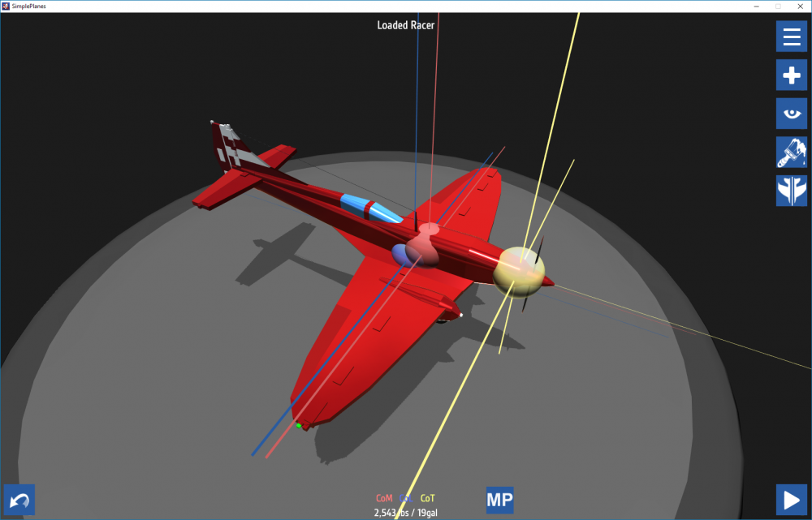The height and width of the screenshot is (520, 812).
Task: Minimize the SimplePlanes window
Action: point(757,6)
